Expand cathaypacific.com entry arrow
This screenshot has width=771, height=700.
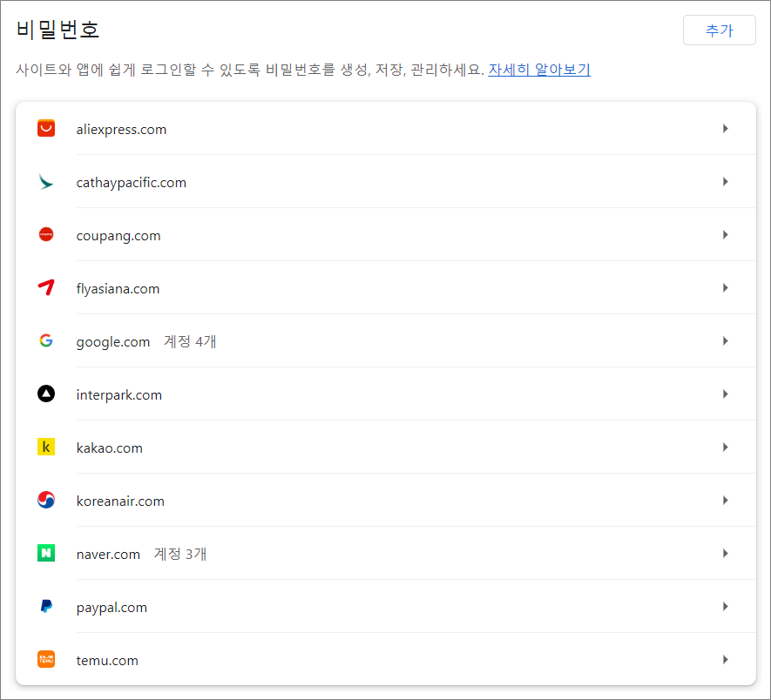[x=726, y=182]
